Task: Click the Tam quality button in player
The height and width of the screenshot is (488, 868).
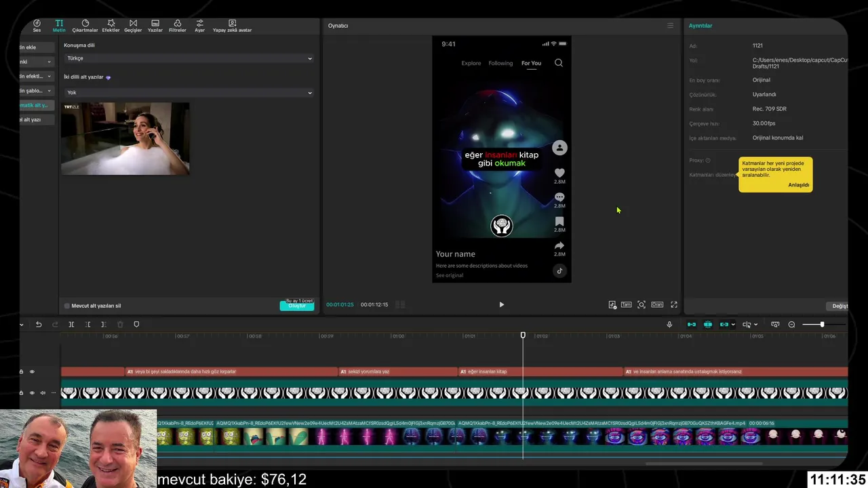Action: coord(626,305)
